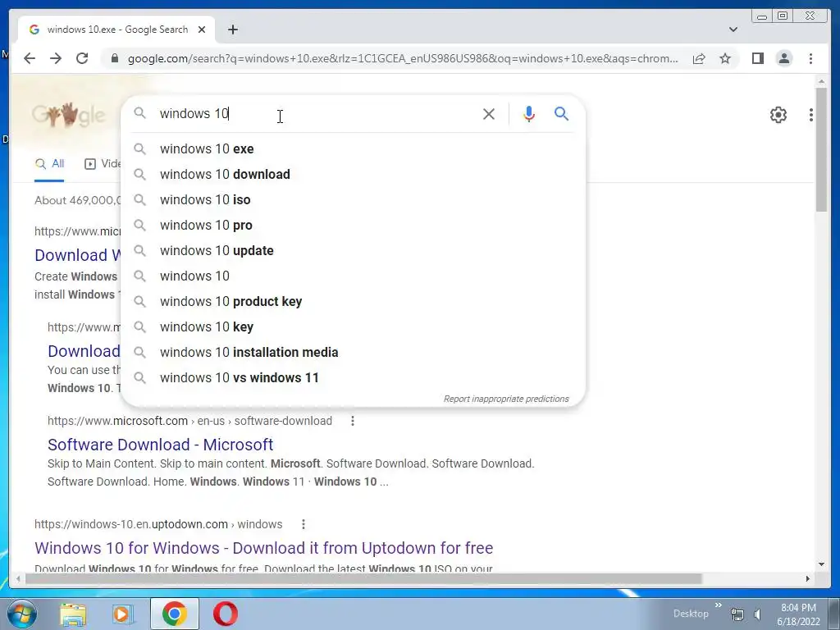Choose suggestion windows 10 vs windows 11
This screenshot has height=630, width=840.
coord(354,377)
